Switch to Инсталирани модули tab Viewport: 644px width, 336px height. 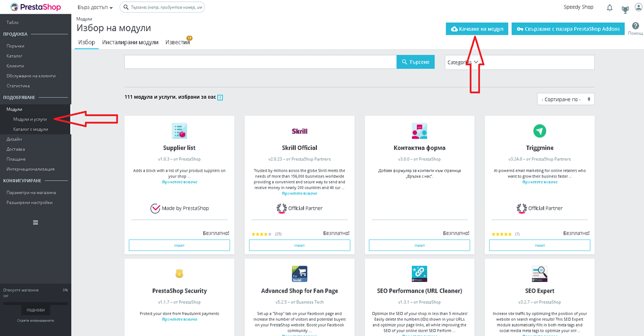tap(130, 42)
